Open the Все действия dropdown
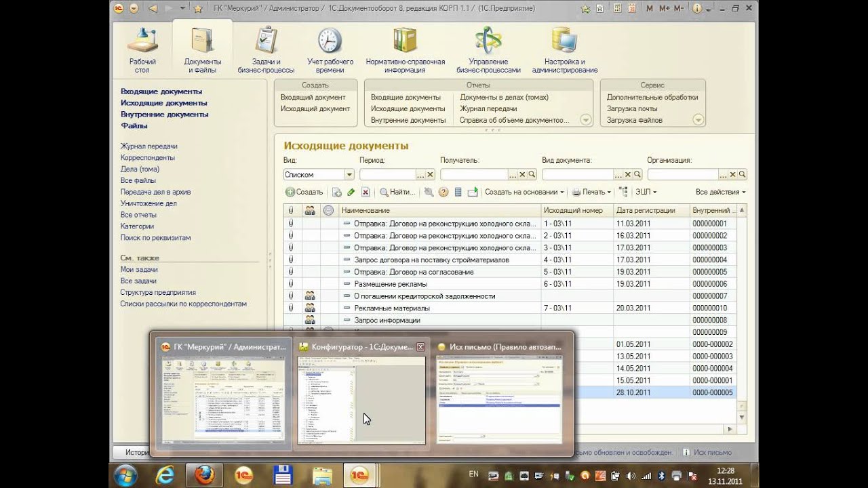The width and height of the screenshot is (868, 488). coord(720,192)
